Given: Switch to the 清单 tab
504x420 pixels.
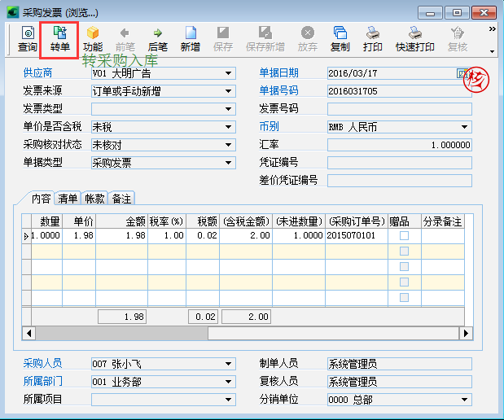Looking at the screenshot, I should pyautogui.click(x=68, y=199).
